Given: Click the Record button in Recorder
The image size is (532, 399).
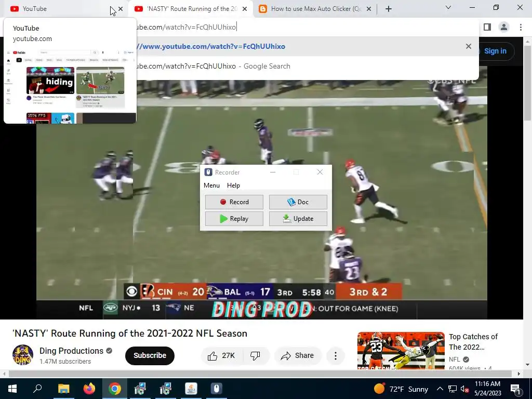Looking at the screenshot, I should tap(234, 202).
